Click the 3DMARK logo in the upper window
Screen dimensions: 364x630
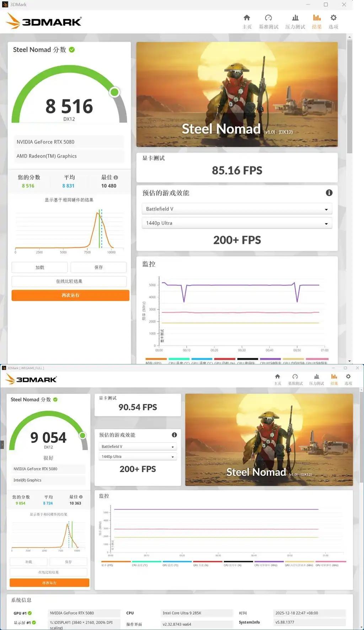[44, 21]
